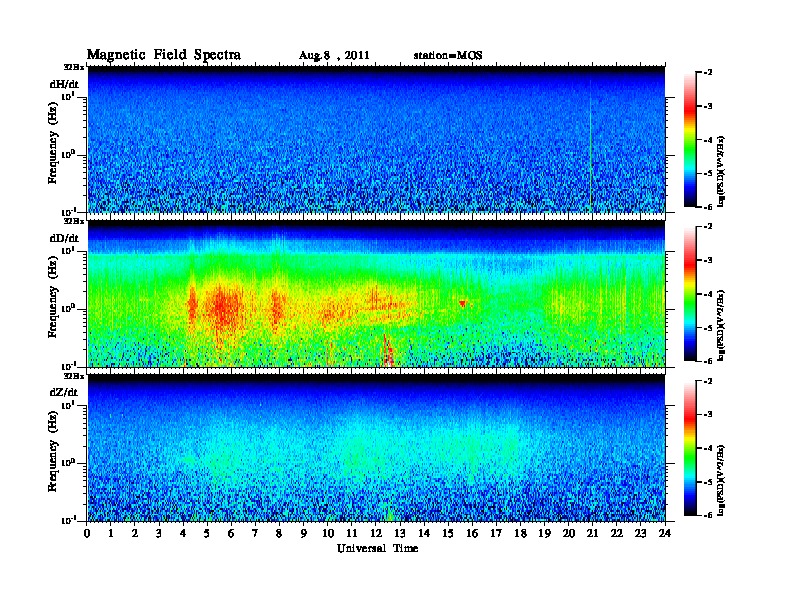The image size is (792, 612).
Task: Click the "32Hz" label atop the dH/dt panel
Action: [x=74, y=67]
